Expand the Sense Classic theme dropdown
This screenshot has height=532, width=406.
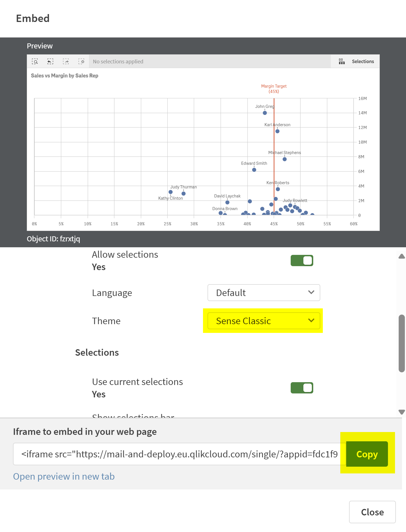(264, 321)
